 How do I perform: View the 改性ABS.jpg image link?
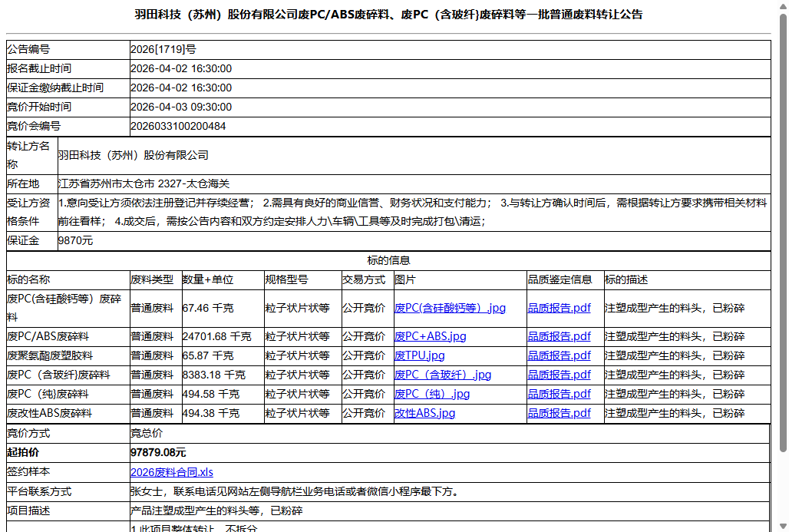pyautogui.click(x=424, y=413)
